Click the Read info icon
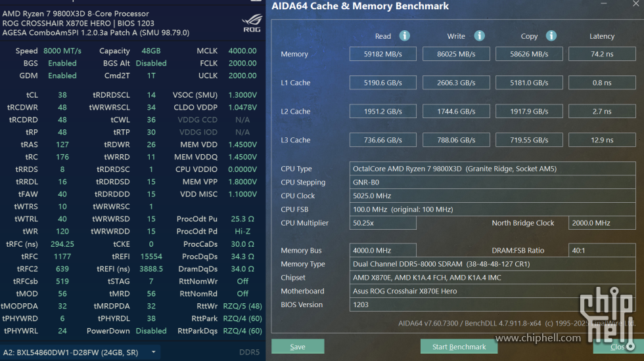644x361 pixels. (x=405, y=35)
